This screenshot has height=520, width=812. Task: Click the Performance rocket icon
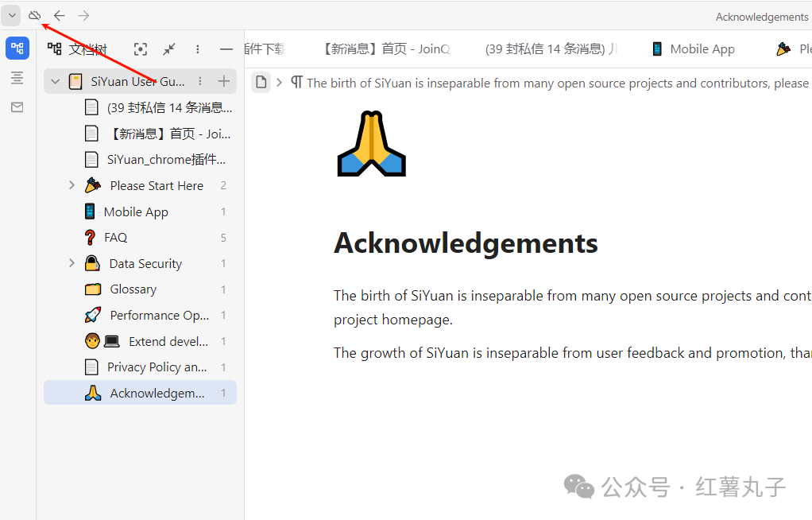[x=93, y=315]
